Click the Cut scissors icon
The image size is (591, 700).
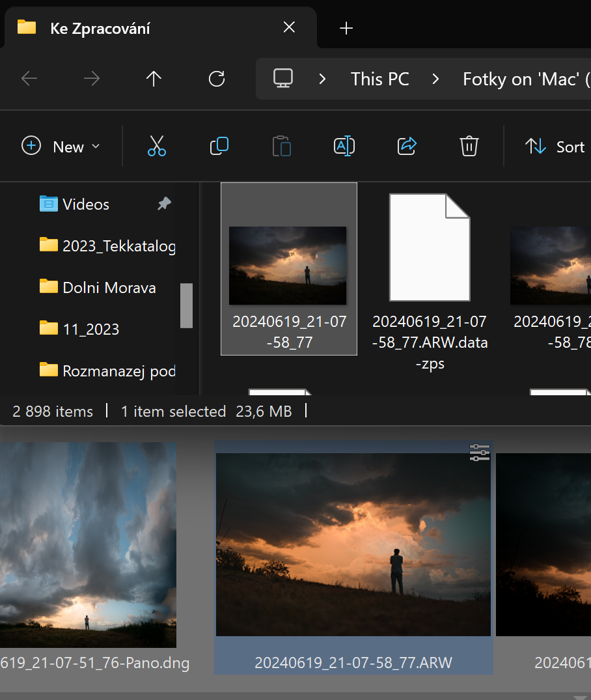pyautogui.click(x=157, y=147)
